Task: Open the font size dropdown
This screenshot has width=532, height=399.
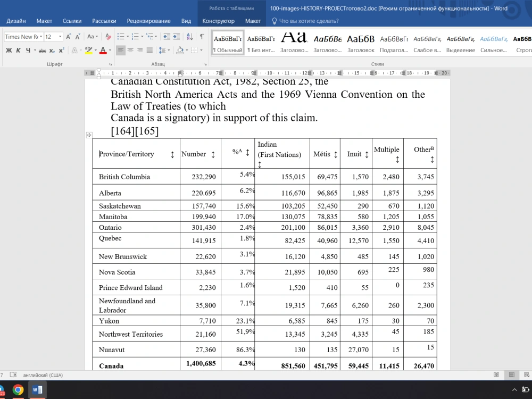Action: click(61, 37)
